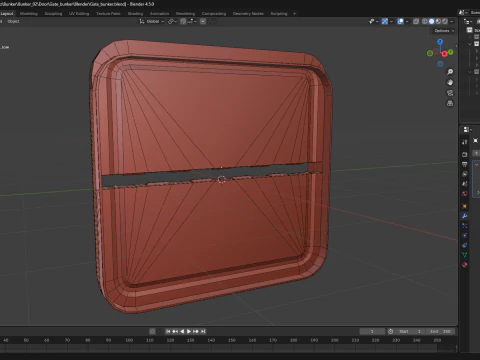Open the Outliner editor type menu

pos(468,21)
